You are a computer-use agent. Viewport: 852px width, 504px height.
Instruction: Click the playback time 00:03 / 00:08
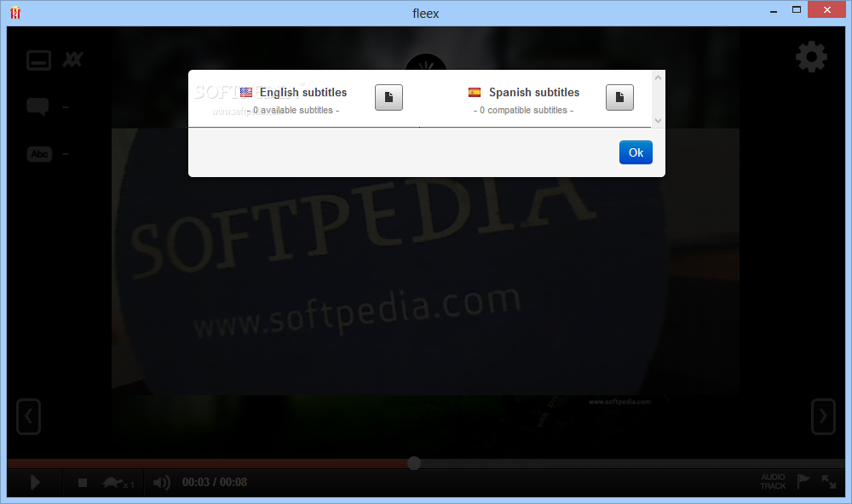click(x=215, y=482)
